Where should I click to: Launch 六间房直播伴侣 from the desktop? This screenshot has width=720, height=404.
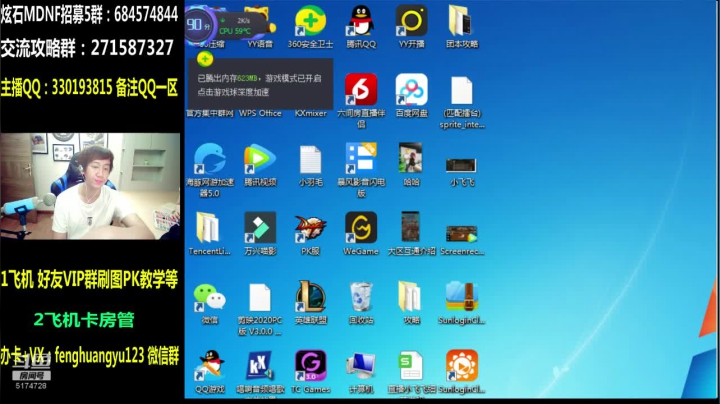tap(361, 100)
